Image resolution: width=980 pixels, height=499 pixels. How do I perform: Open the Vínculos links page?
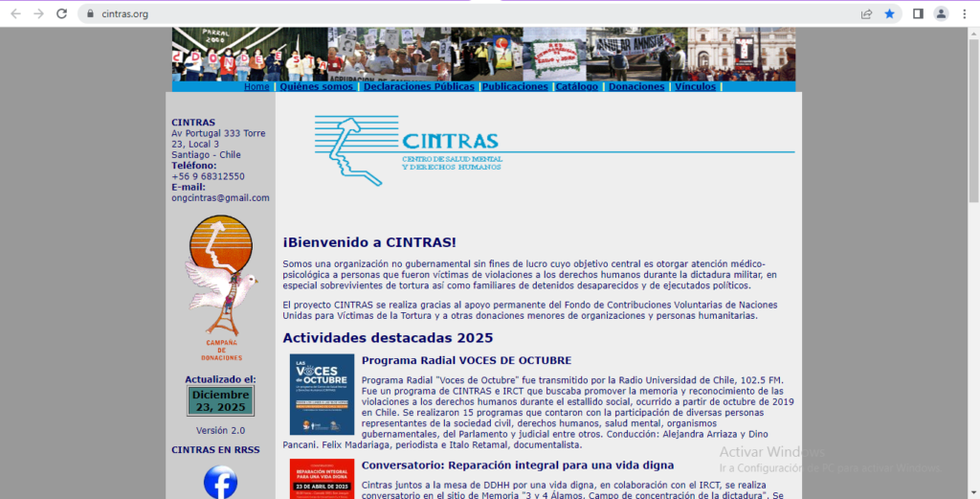coord(695,87)
